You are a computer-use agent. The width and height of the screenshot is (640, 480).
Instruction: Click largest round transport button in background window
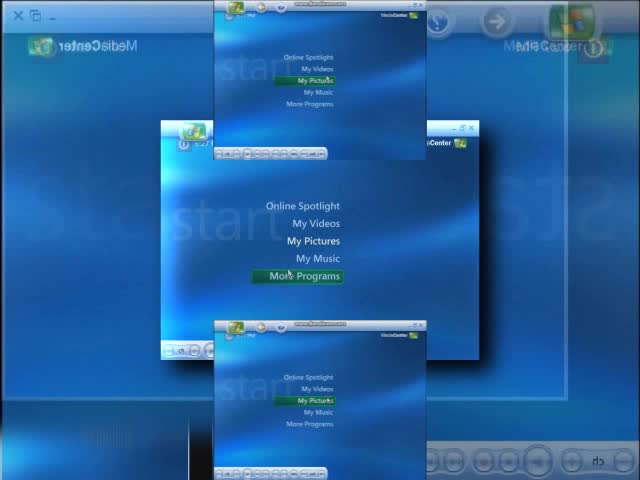point(538,461)
